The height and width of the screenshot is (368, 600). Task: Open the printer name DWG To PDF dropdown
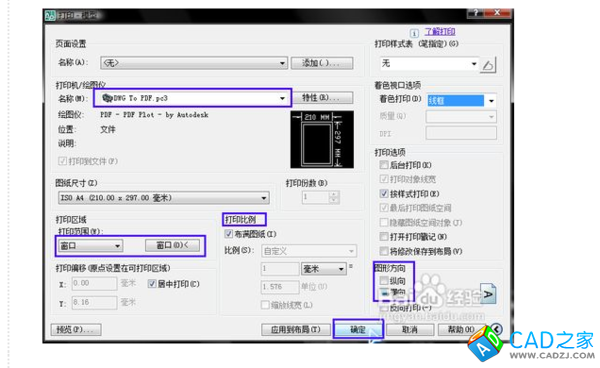click(193, 98)
